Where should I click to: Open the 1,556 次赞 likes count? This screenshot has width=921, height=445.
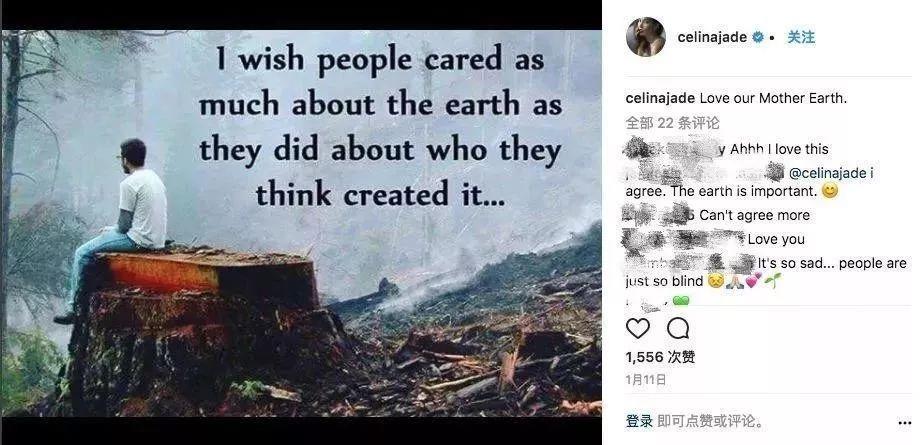660,356
